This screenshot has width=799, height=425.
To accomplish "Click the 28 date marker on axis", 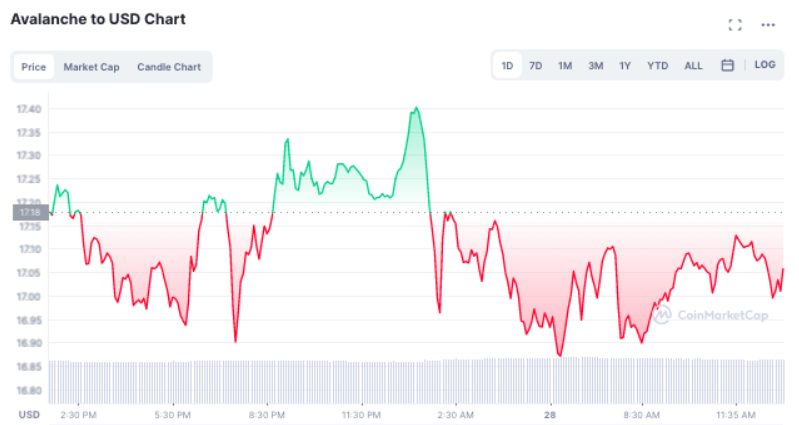I will pyautogui.click(x=549, y=414).
